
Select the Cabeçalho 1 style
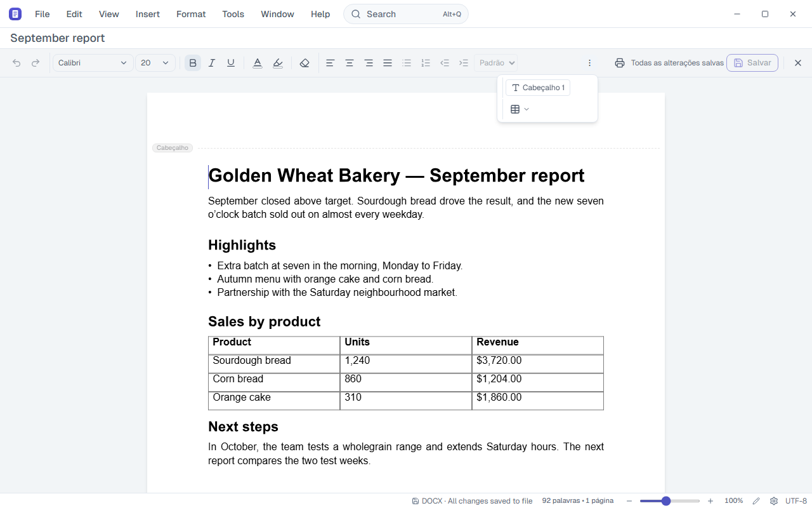[x=538, y=88]
